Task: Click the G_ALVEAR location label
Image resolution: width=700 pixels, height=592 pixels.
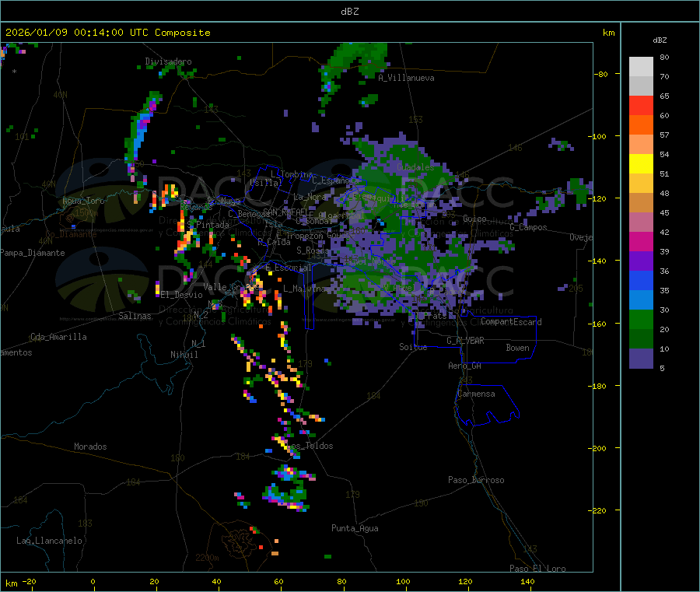Action: click(x=465, y=341)
